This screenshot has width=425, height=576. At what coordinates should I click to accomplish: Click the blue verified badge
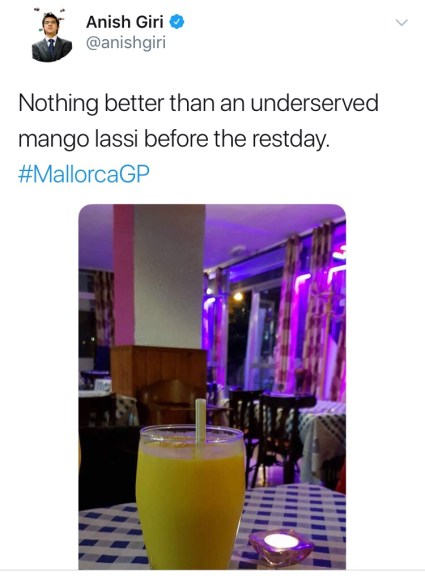[177, 22]
